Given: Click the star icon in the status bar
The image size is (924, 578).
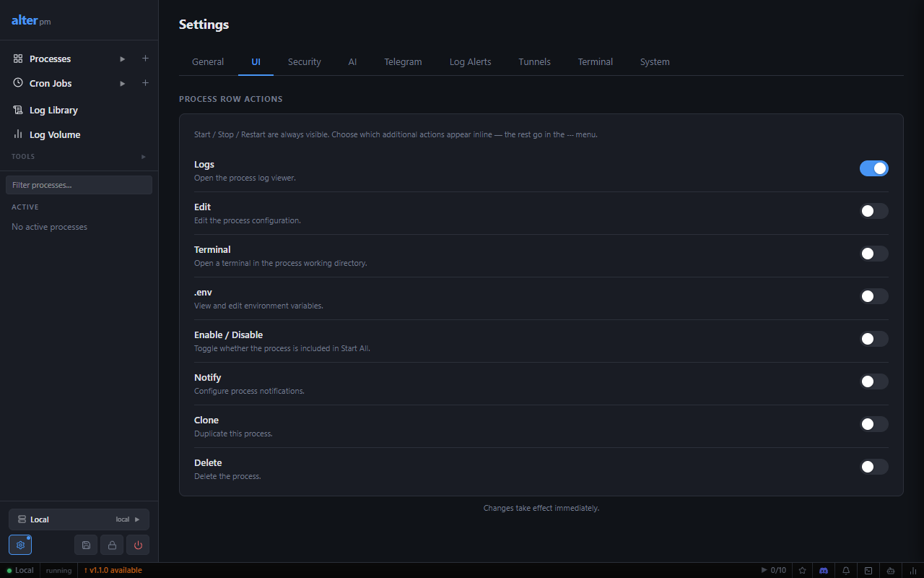Looking at the screenshot, I should point(802,570).
